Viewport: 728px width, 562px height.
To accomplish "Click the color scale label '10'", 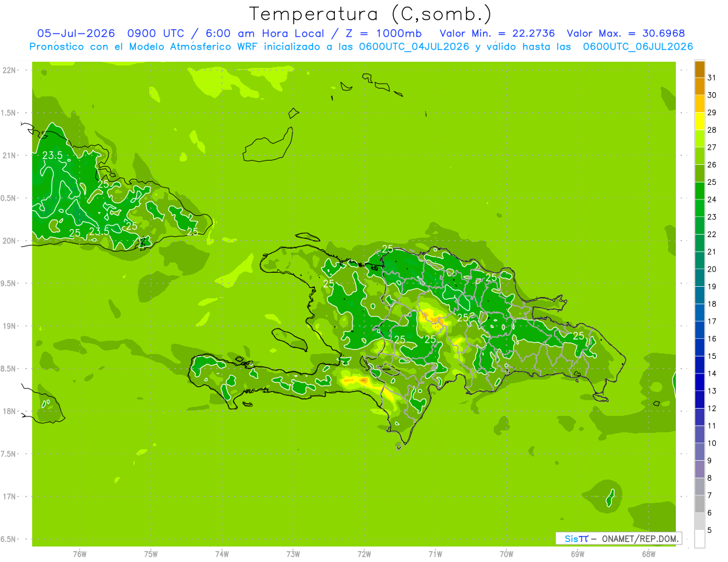I will tap(712, 443).
